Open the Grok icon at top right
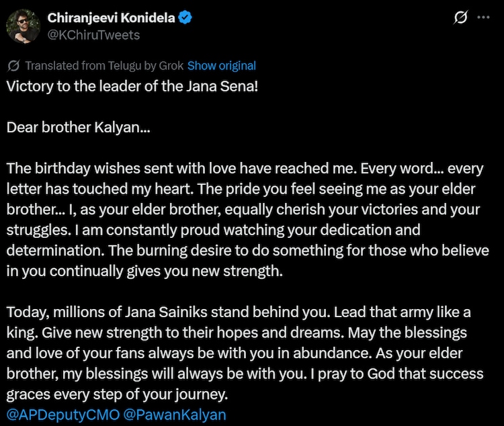This screenshot has height=426, width=504. (x=460, y=17)
